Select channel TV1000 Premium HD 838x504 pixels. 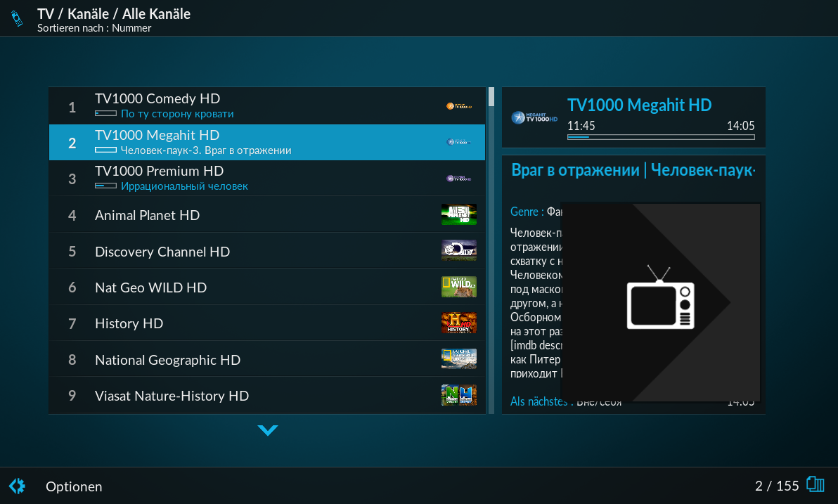pyautogui.click(x=267, y=179)
